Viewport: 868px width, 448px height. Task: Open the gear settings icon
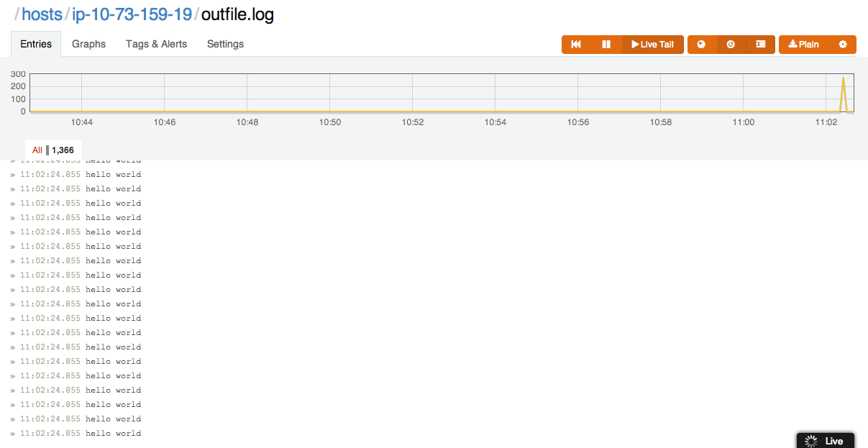[842, 45]
